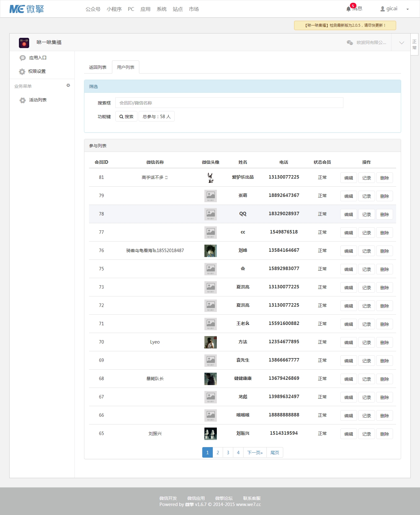
Task: Click 总参与：58 人 button
Action: point(157,117)
